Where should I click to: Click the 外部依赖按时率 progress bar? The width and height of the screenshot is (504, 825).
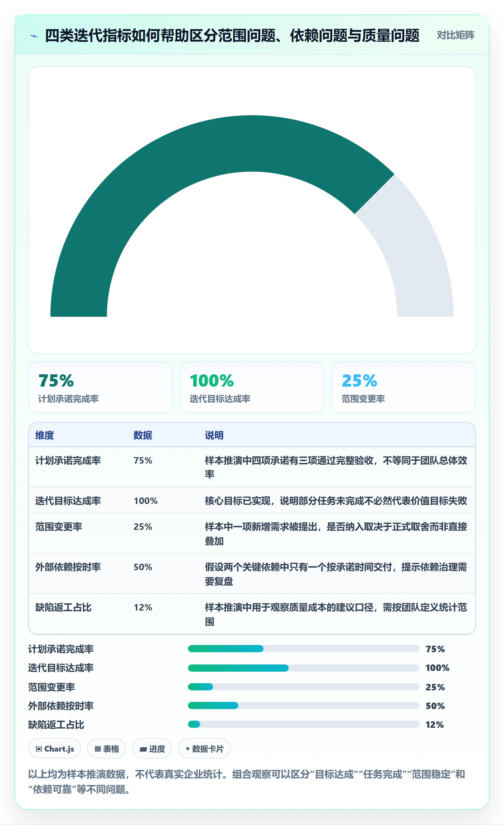[x=303, y=705]
